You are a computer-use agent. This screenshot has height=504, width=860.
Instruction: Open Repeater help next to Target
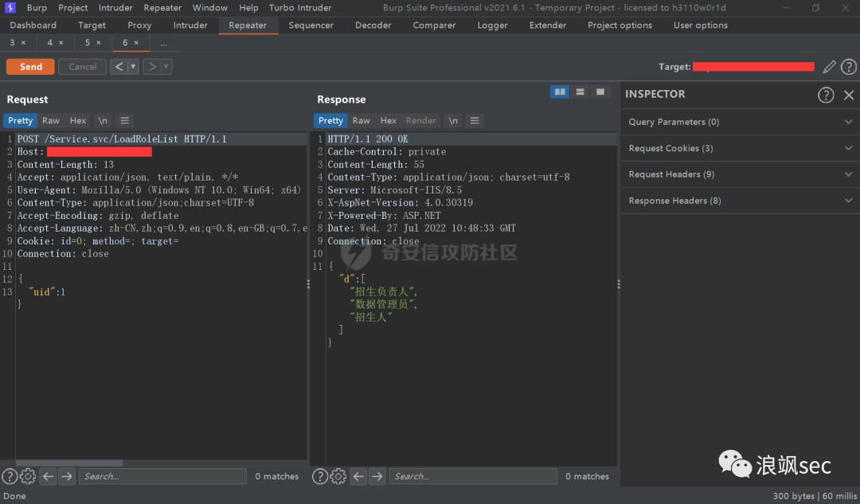click(x=849, y=67)
